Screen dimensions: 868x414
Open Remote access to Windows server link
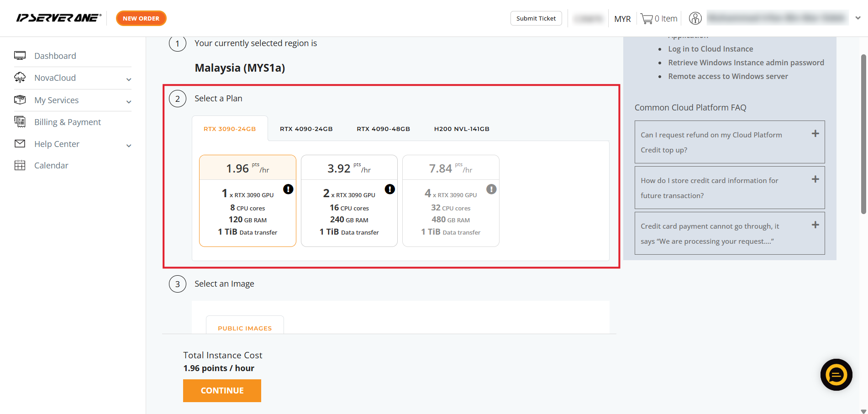coord(728,76)
